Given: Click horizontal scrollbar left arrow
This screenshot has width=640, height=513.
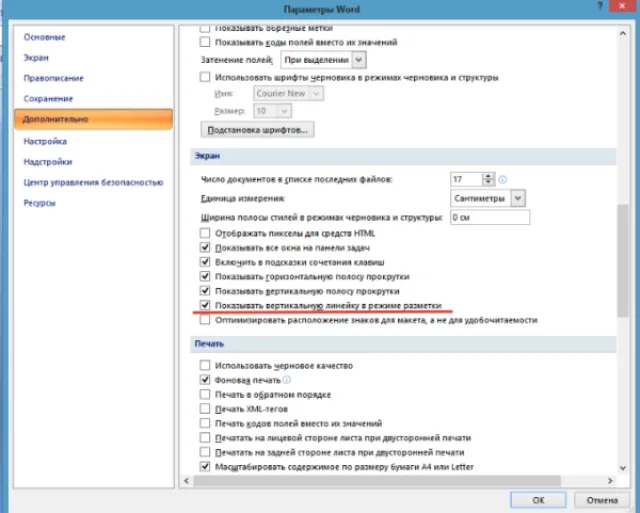Looking at the screenshot, I should [x=187, y=481].
